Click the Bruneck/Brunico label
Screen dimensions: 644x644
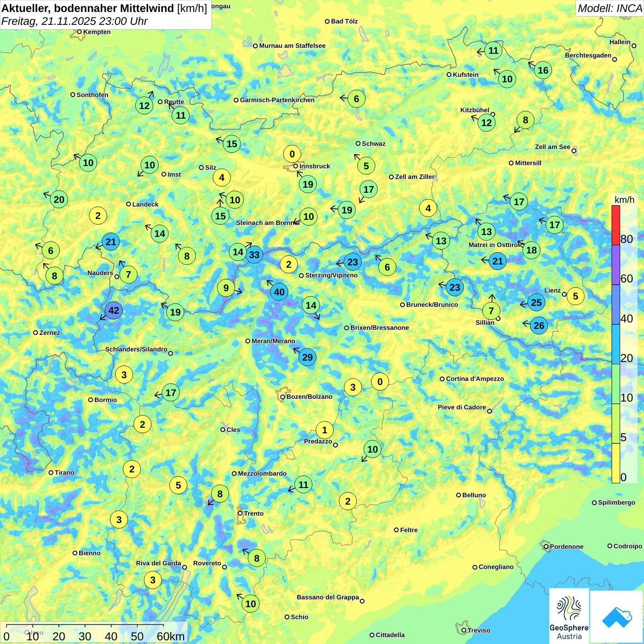click(432, 305)
